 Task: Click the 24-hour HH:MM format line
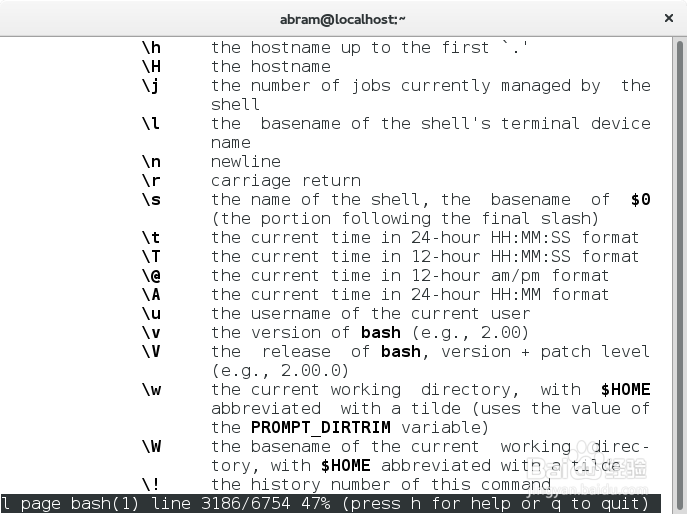click(x=410, y=294)
